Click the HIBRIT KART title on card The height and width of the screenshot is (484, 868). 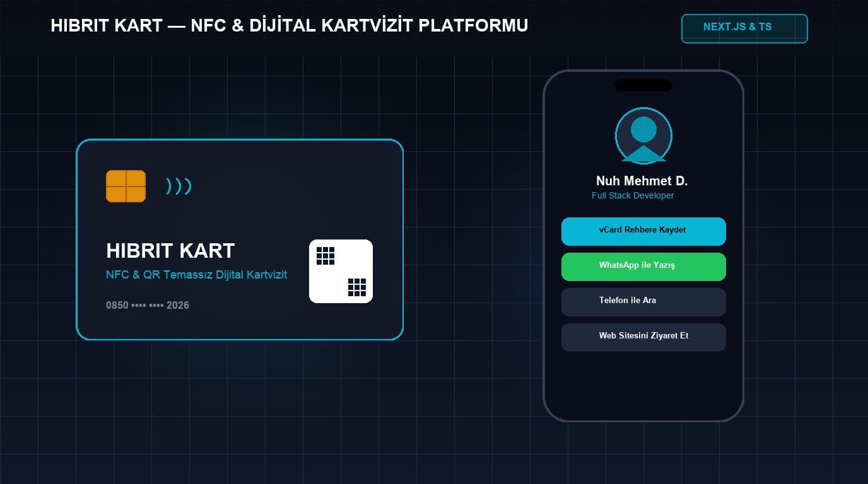click(x=170, y=251)
